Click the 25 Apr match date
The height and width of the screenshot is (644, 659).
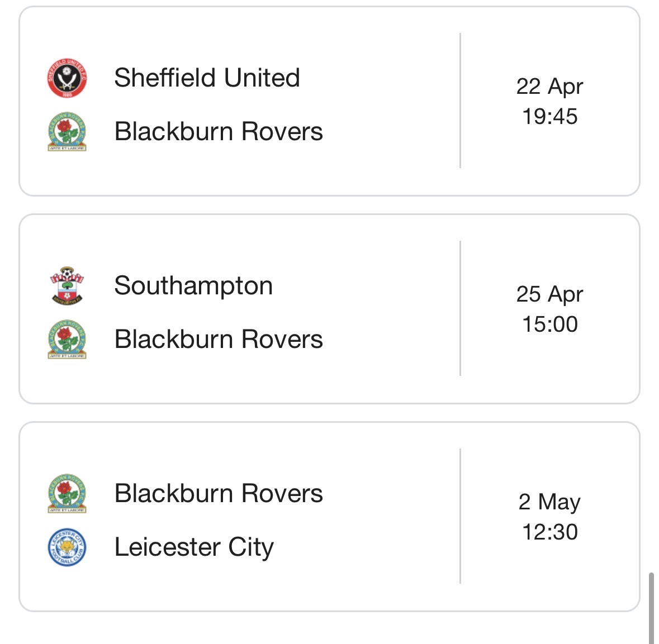pyautogui.click(x=549, y=294)
